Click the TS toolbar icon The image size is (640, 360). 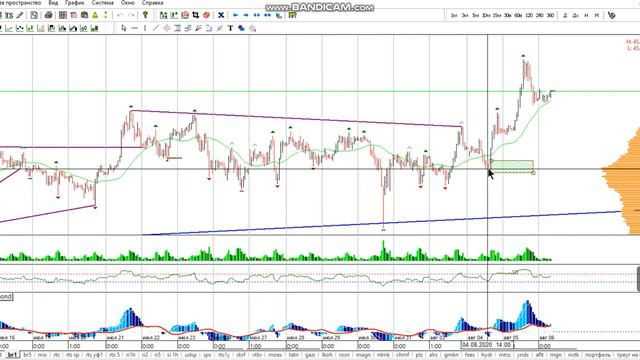[9, 16]
